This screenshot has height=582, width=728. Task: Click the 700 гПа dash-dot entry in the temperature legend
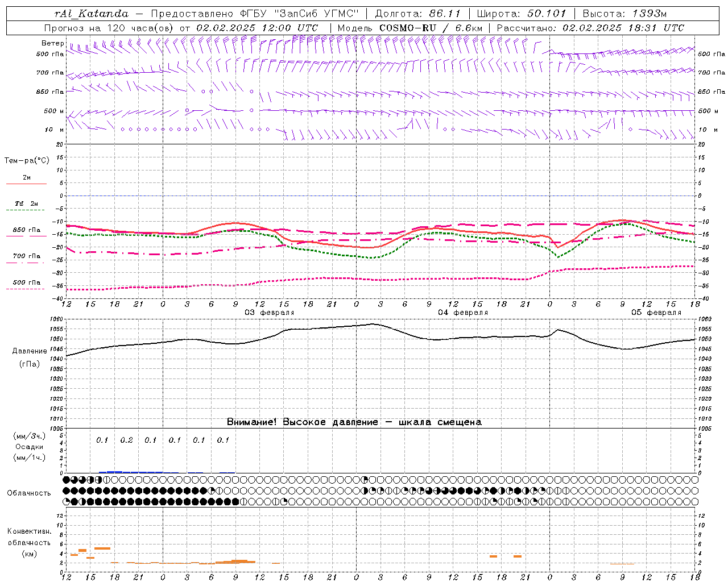pyautogui.click(x=26, y=256)
